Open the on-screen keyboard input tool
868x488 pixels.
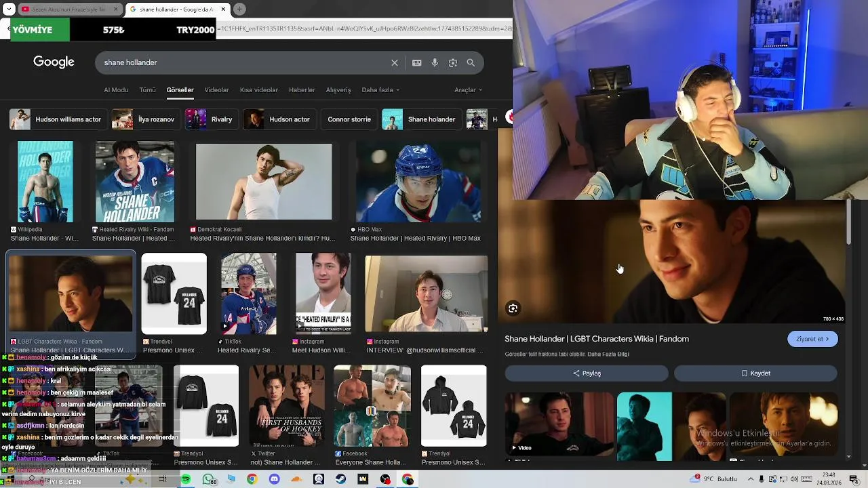416,62
